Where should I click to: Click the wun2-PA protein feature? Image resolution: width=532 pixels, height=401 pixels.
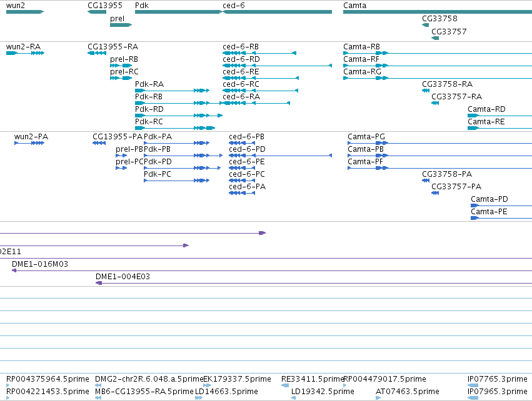coord(29,143)
